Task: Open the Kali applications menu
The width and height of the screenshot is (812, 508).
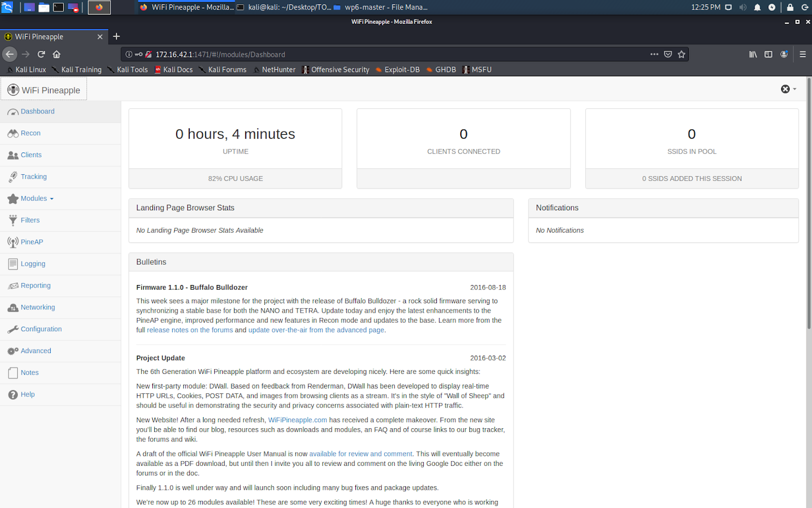Action: [x=7, y=7]
